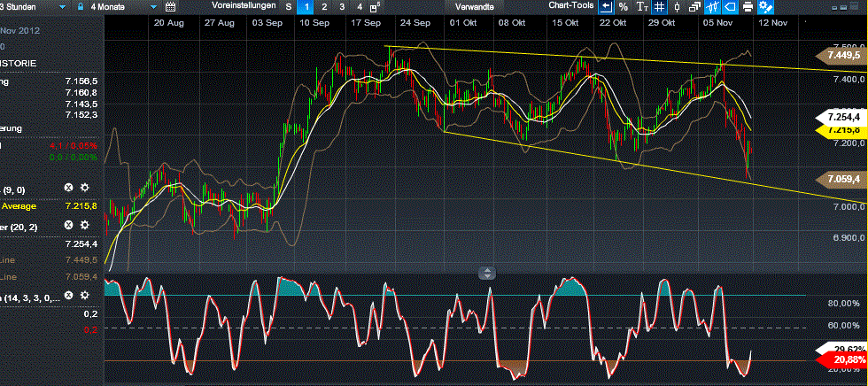This screenshot has width=868, height=386.
Task: Toggle the lock icon beside 4 Monate
Action: 81,6
